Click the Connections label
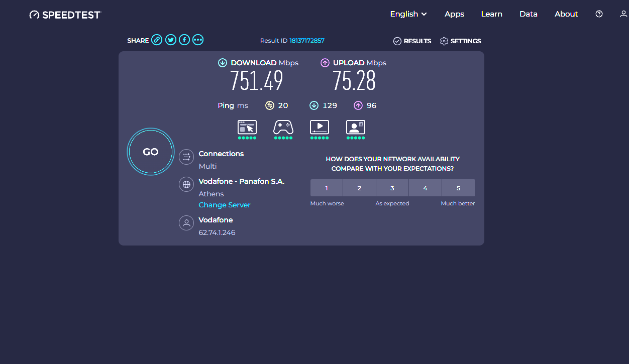 tap(221, 154)
